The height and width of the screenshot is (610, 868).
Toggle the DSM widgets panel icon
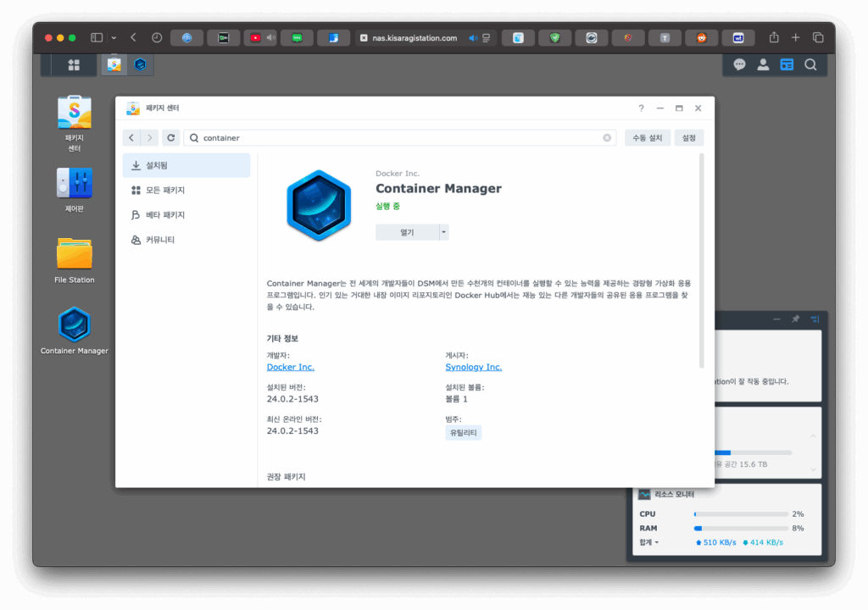(x=787, y=64)
